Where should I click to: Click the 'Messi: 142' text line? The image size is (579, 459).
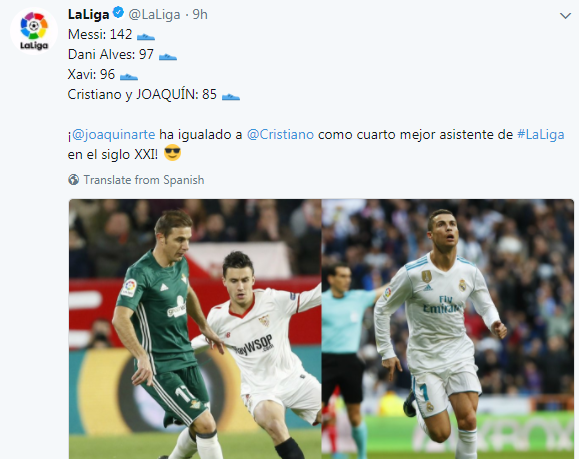coord(100,34)
